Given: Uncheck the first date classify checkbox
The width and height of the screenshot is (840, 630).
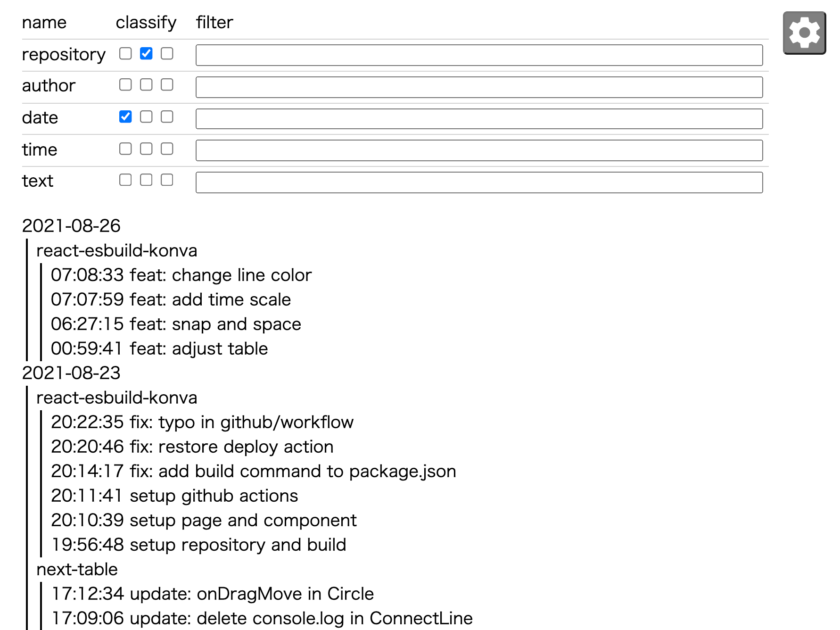Looking at the screenshot, I should click(x=125, y=116).
